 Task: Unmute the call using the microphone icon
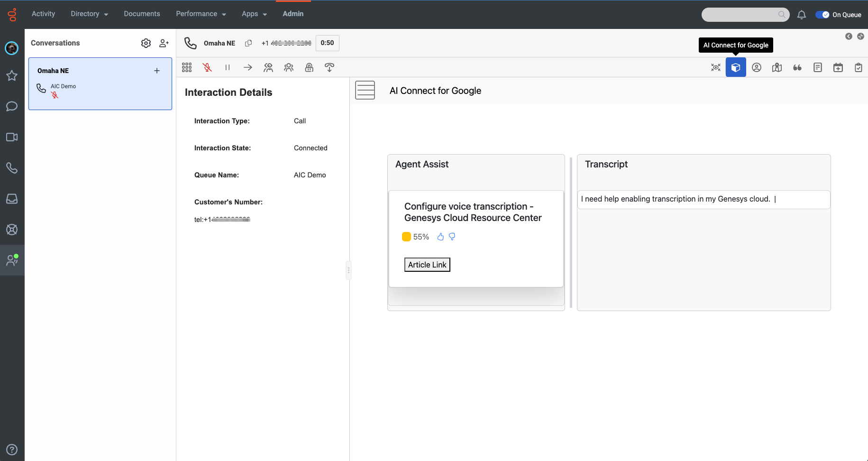click(x=207, y=67)
